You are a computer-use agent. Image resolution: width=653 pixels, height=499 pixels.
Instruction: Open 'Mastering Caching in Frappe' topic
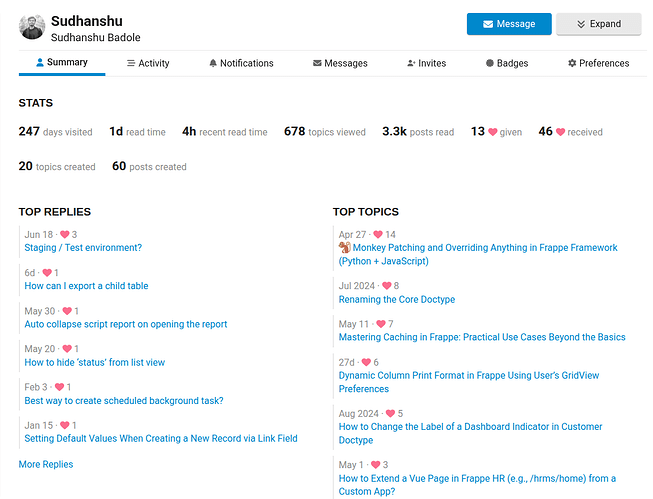pos(482,337)
